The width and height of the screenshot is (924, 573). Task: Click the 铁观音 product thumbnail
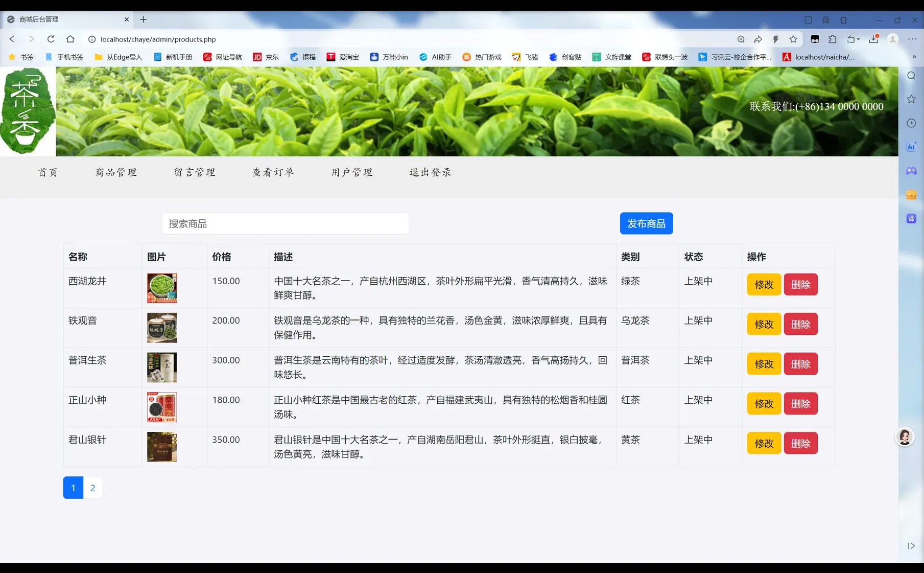pyautogui.click(x=161, y=328)
